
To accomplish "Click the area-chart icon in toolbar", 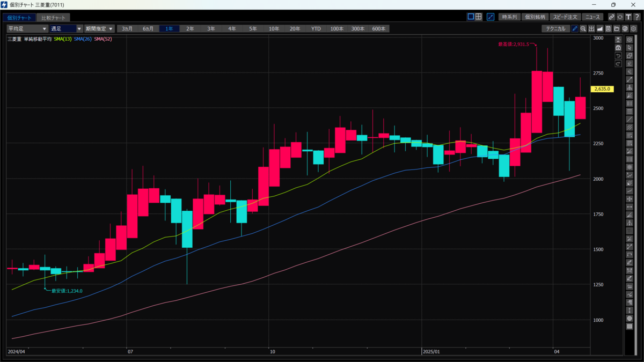I will coord(600,28).
